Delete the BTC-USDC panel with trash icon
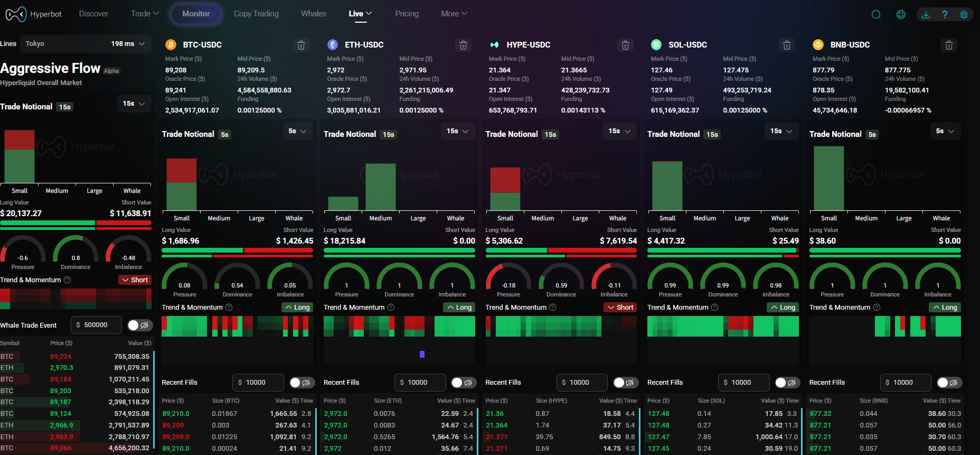 coord(301,45)
